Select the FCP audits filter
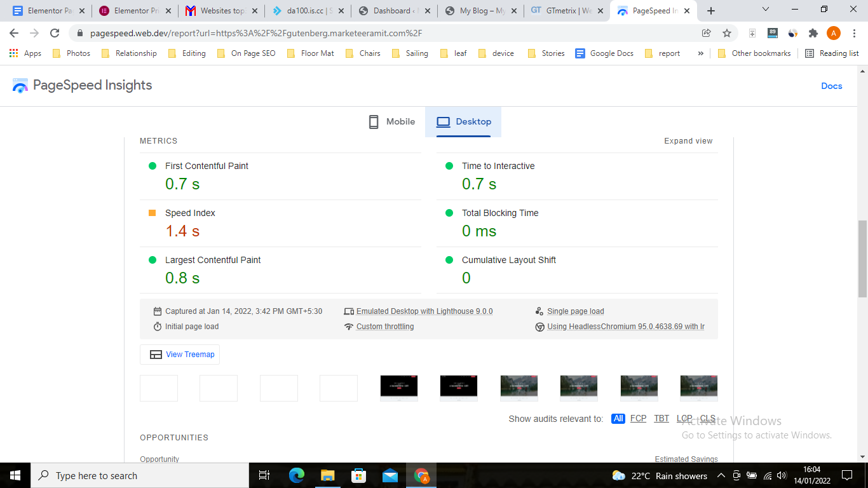The width and height of the screenshot is (868, 488). click(638, 419)
